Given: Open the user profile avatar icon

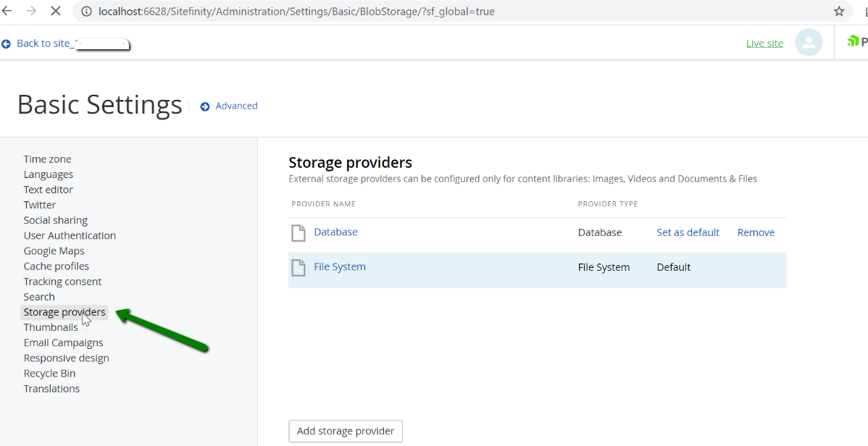Looking at the screenshot, I should tap(809, 42).
